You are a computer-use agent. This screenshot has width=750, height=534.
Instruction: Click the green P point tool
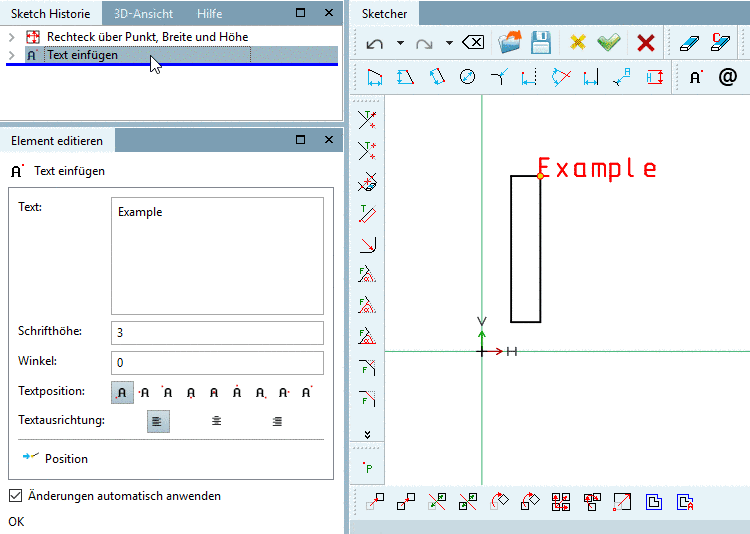[367, 467]
